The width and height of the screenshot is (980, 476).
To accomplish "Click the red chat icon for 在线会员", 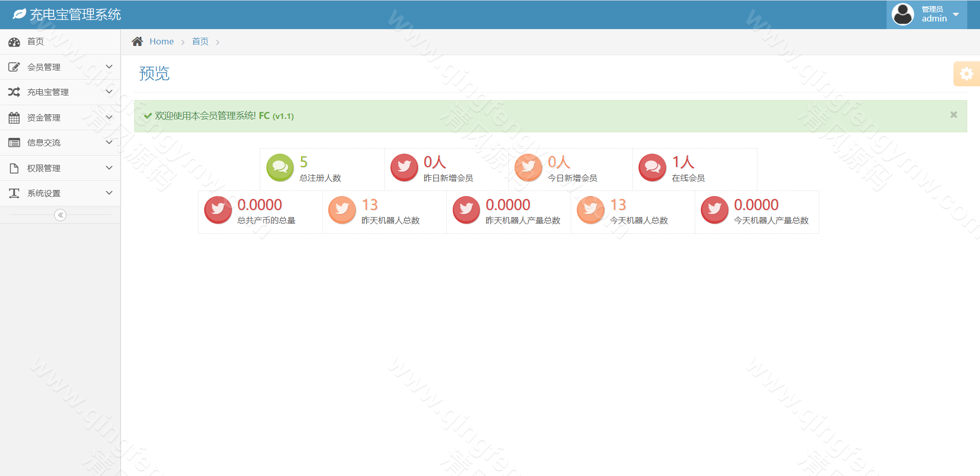I will click(652, 167).
